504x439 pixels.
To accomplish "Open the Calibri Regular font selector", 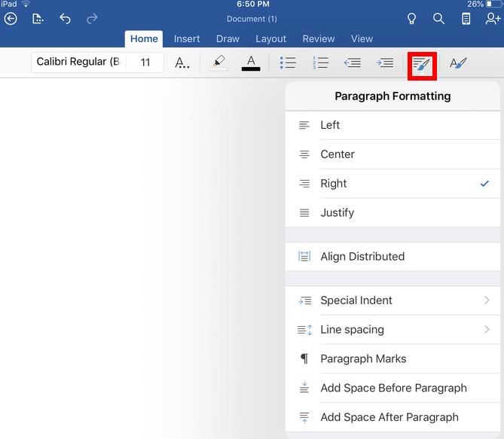I will (x=79, y=62).
